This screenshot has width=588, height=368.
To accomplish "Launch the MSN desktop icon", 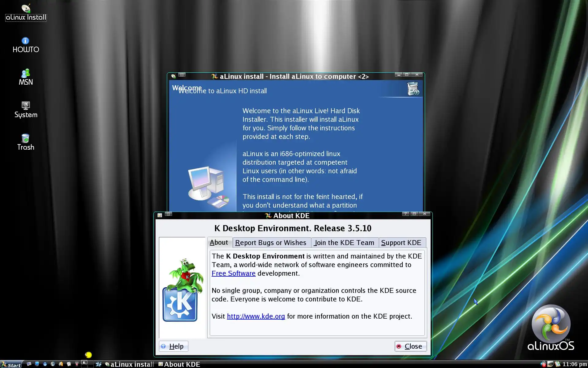I will pos(25,77).
